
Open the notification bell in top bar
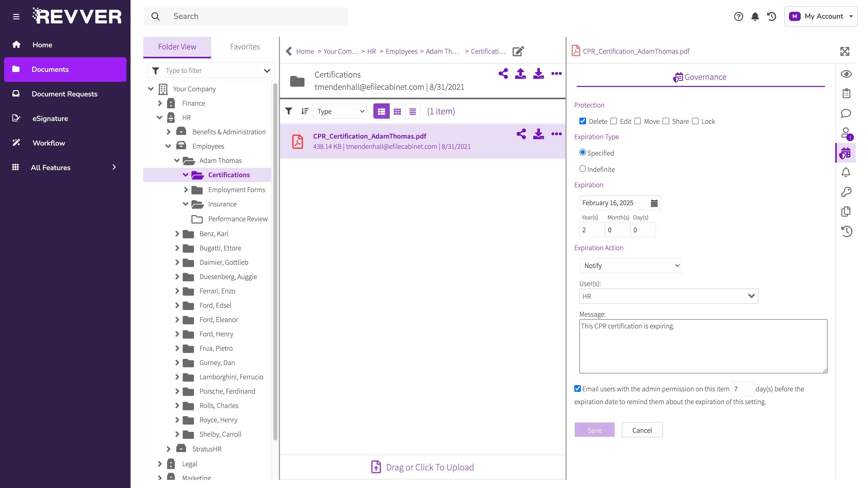click(755, 17)
